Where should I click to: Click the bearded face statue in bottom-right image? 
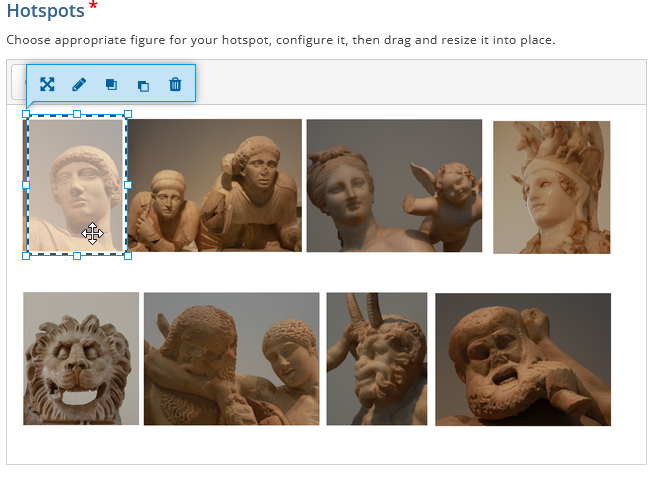point(523,359)
